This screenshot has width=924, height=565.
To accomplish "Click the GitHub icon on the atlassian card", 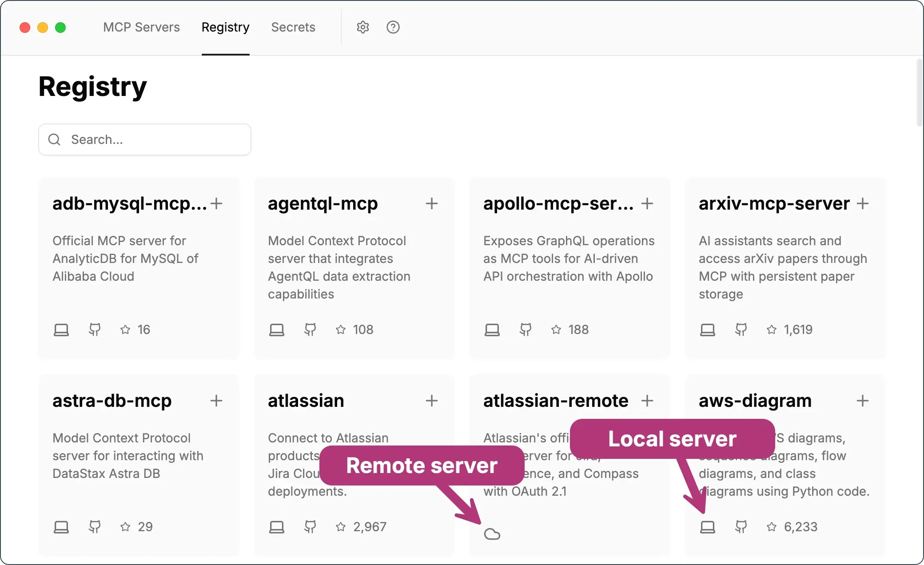I will [310, 527].
